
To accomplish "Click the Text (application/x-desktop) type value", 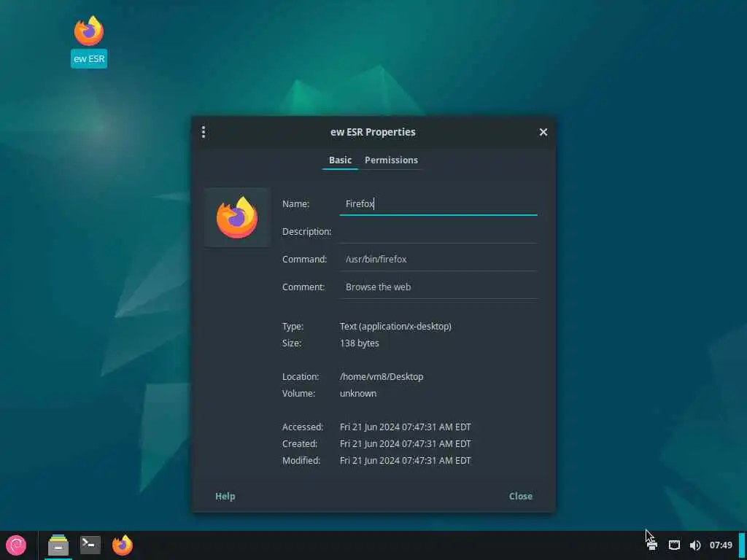I will click(395, 326).
